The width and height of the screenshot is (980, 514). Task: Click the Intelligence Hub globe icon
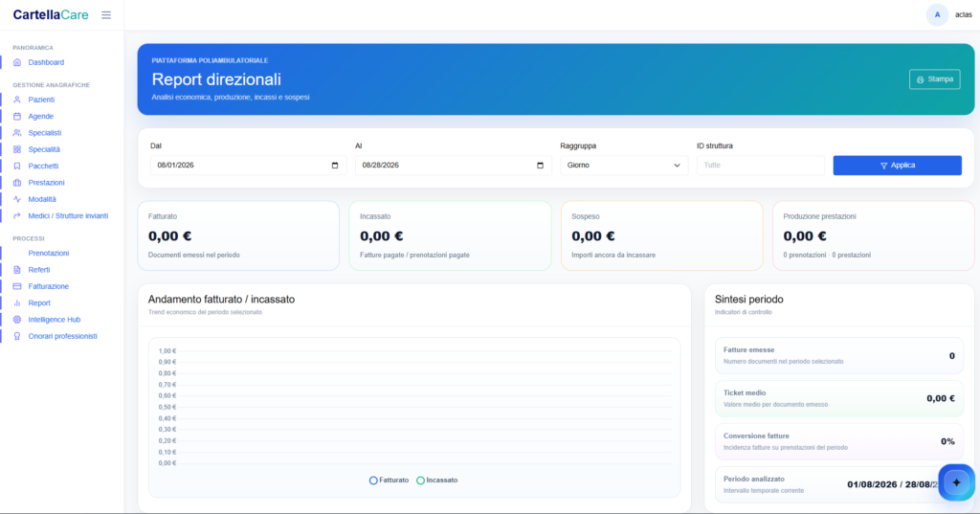pos(17,320)
